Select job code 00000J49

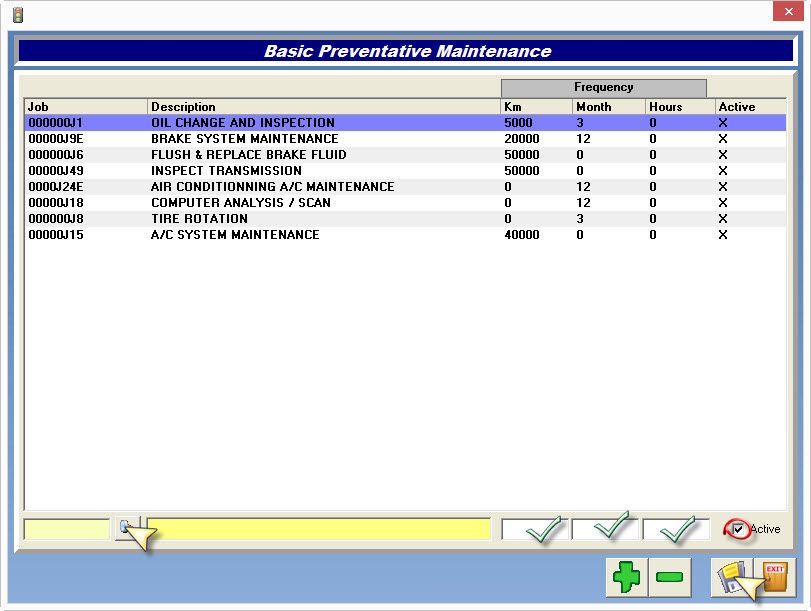tap(56, 171)
